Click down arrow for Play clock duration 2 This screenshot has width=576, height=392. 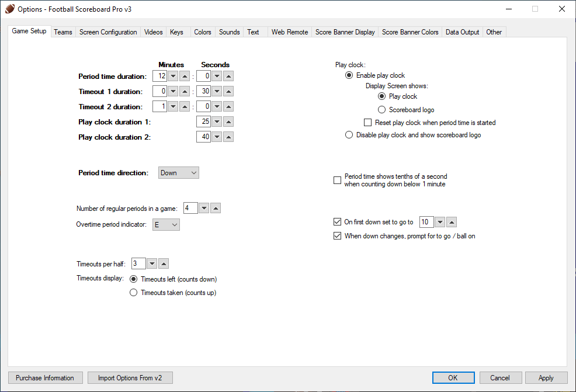[217, 137]
